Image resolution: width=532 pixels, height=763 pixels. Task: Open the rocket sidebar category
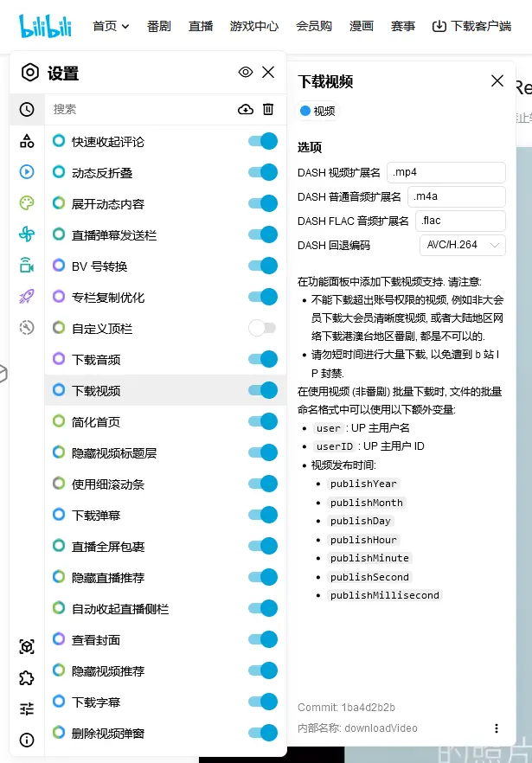click(x=27, y=296)
